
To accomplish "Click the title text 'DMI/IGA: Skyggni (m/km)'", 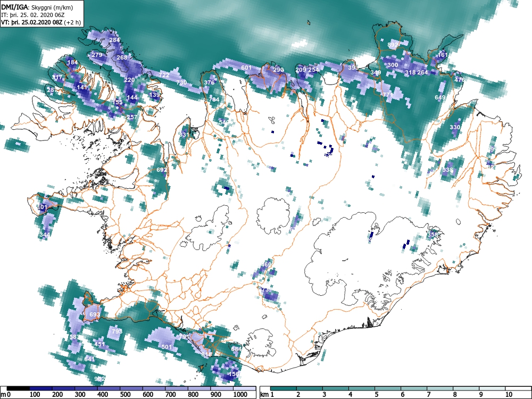I will 37,7.
